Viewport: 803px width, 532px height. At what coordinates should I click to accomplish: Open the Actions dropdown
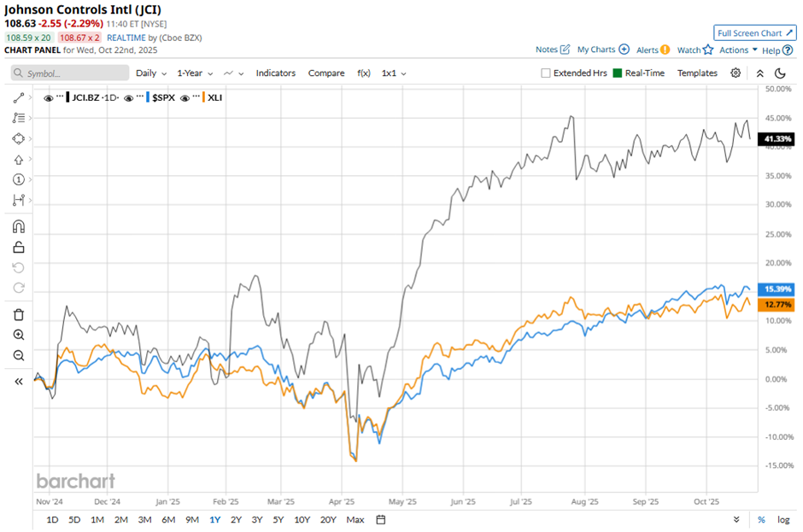point(738,50)
